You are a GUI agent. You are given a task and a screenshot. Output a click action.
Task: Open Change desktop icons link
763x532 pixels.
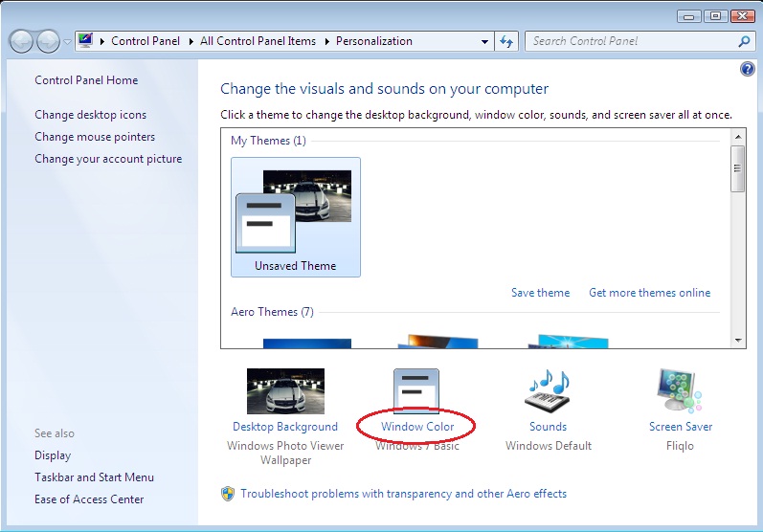(x=90, y=115)
